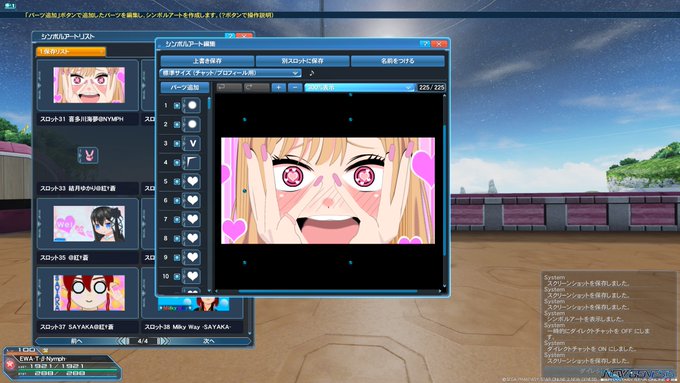Screen dimensions: 680x383
Task: Click the スロット35 label text
Action: [64, 258]
